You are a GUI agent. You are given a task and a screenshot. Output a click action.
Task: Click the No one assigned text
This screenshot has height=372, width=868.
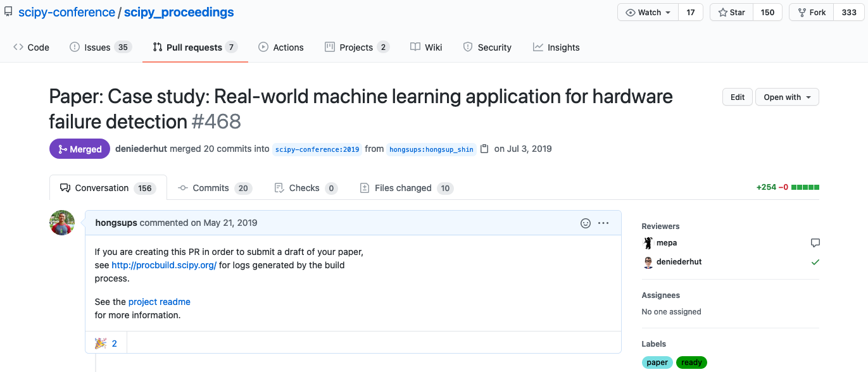click(x=671, y=312)
